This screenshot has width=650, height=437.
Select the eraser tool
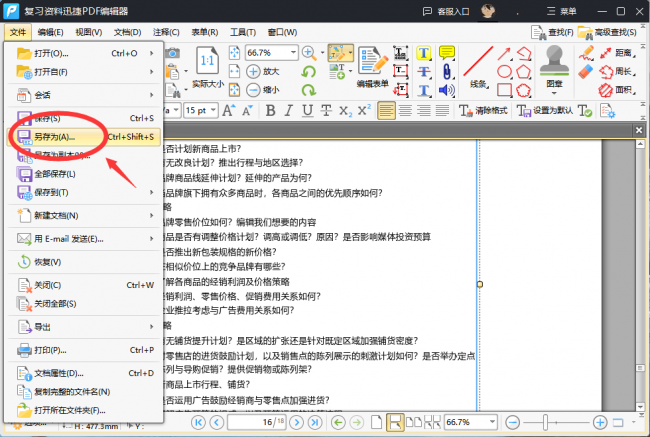coord(585,72)
